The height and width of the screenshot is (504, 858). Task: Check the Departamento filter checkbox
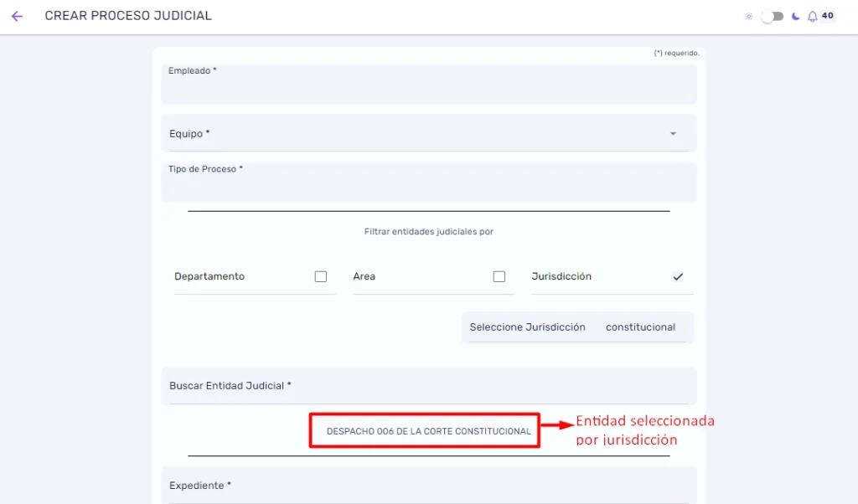[x=321, y=276]
